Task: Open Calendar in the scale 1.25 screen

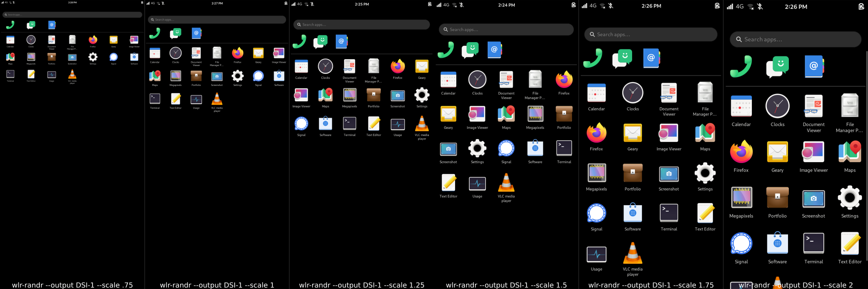Action: pyautogui.click(x=301, y=66)
